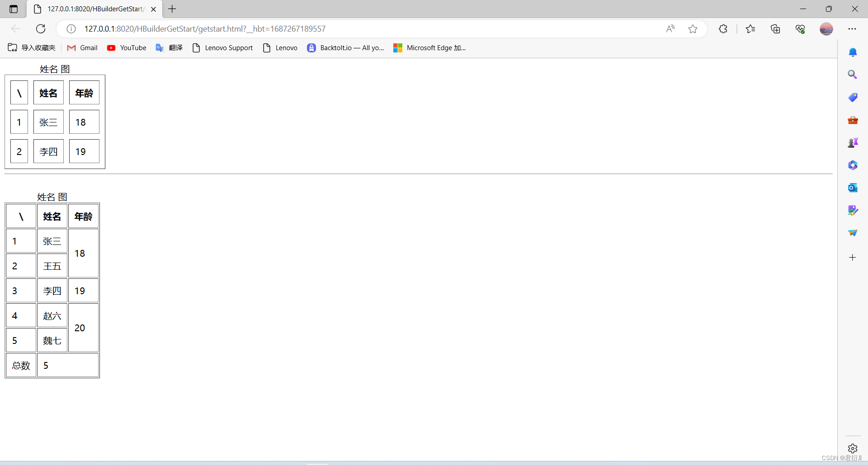This screenshot has height=465, width=868.
Task: Open sidebar Games chess icon
Action: (853, 143)
